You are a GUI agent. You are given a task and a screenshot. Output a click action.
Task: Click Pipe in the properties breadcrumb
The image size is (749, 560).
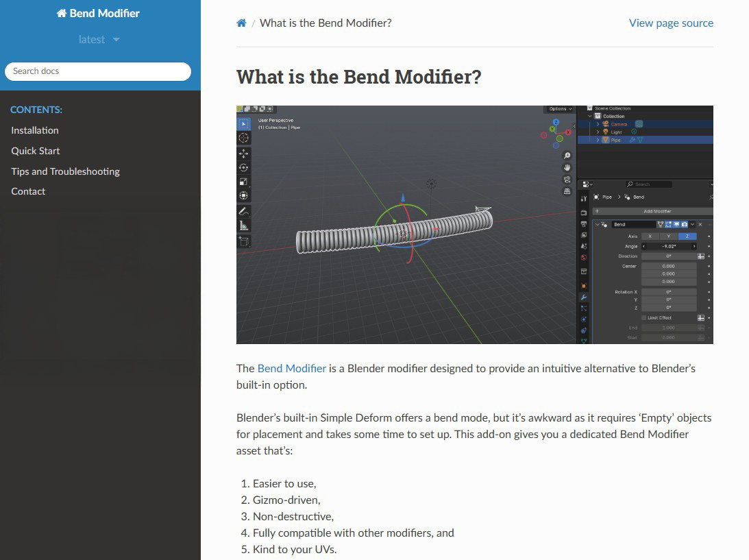tap(607, 197)
